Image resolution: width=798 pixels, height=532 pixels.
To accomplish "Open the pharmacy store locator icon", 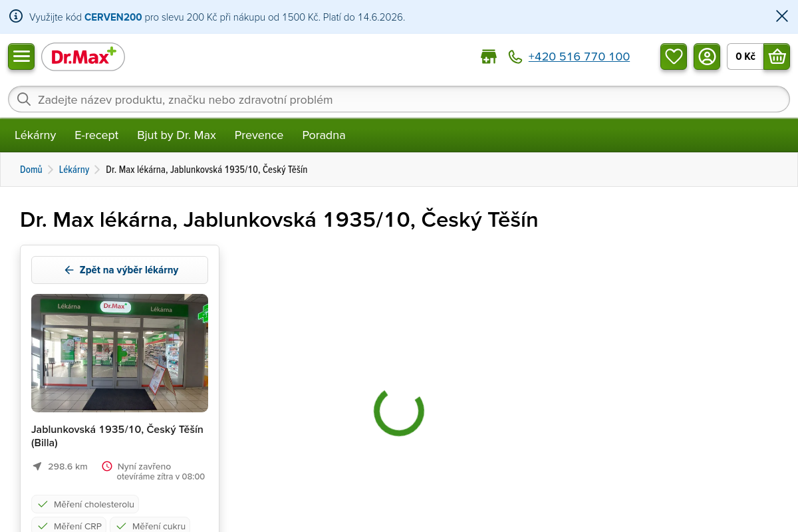I will point(489,57).
